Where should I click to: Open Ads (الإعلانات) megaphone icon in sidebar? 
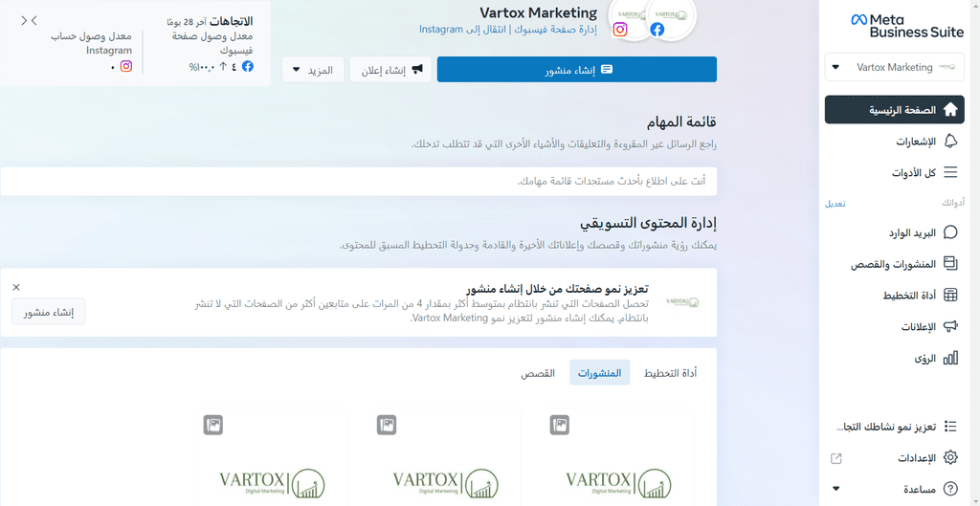coord(950,326)
